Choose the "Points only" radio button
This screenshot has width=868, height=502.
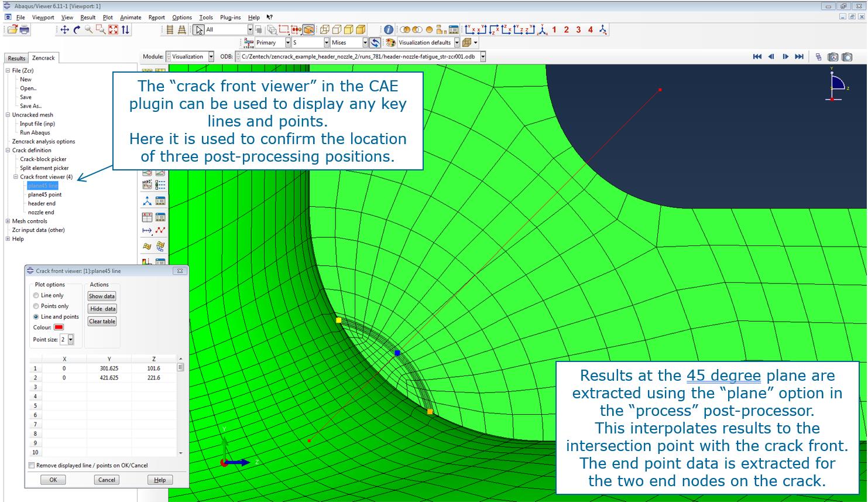coord(36,306)
